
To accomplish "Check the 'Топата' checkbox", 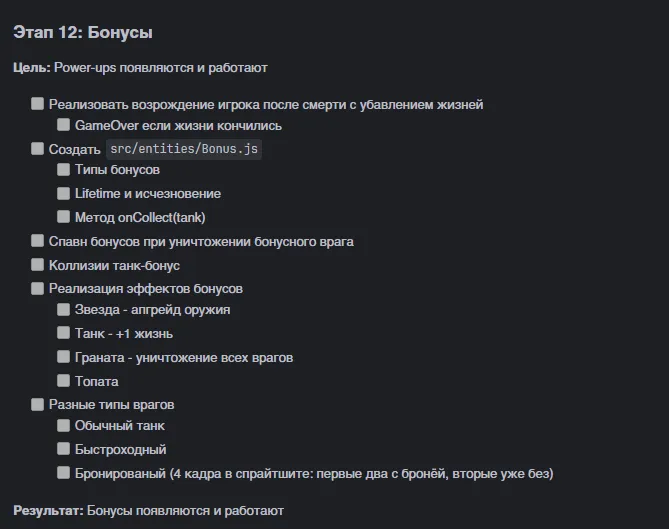I will 64,381.
